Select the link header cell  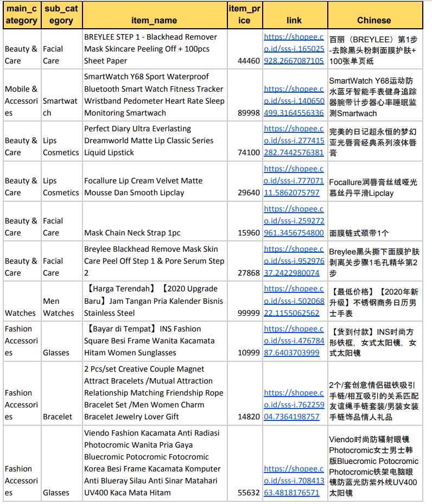tap(295, 15)
